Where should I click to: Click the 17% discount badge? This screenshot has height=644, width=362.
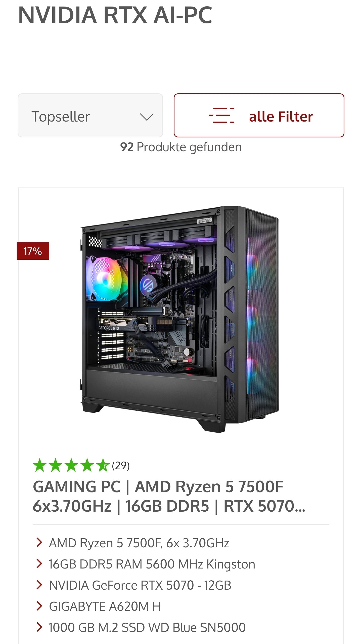click(33, 251)
